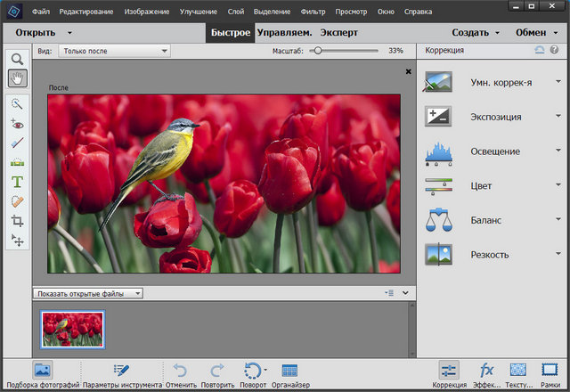The width and height of the screenshot is (570, 392).
Task: Toggle the Photo Bin (Подборка фотографий)
Action: coord(41,371)
